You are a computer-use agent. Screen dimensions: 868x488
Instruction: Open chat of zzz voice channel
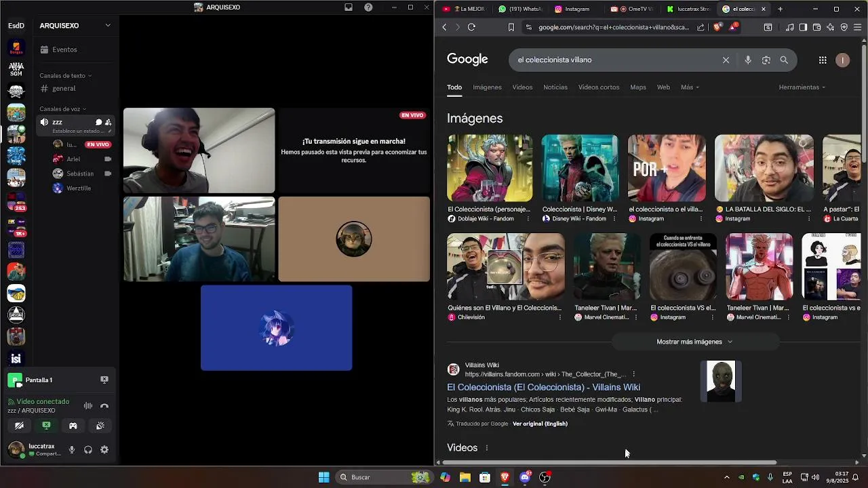(98, 122)
